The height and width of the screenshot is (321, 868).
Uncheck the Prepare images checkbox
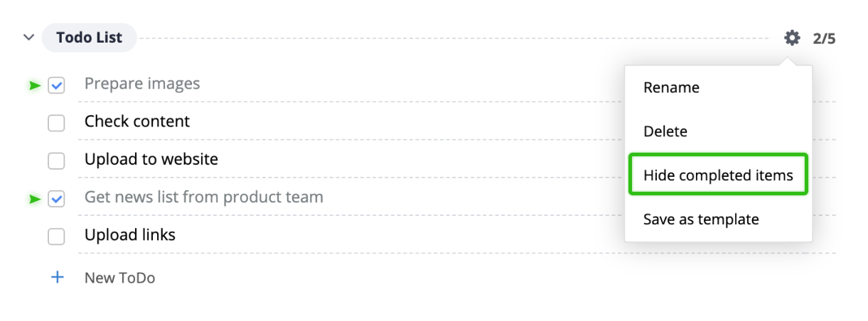(x=56, y=86)
